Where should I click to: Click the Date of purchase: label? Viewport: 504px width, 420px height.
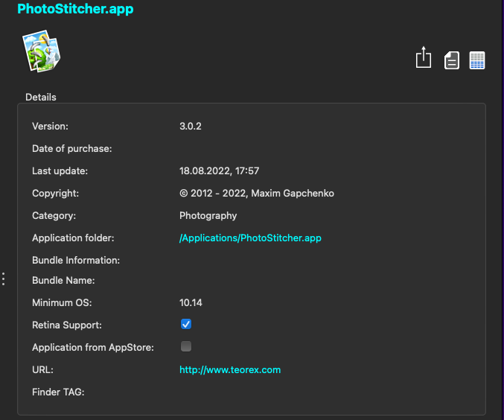tap(72, 149)
